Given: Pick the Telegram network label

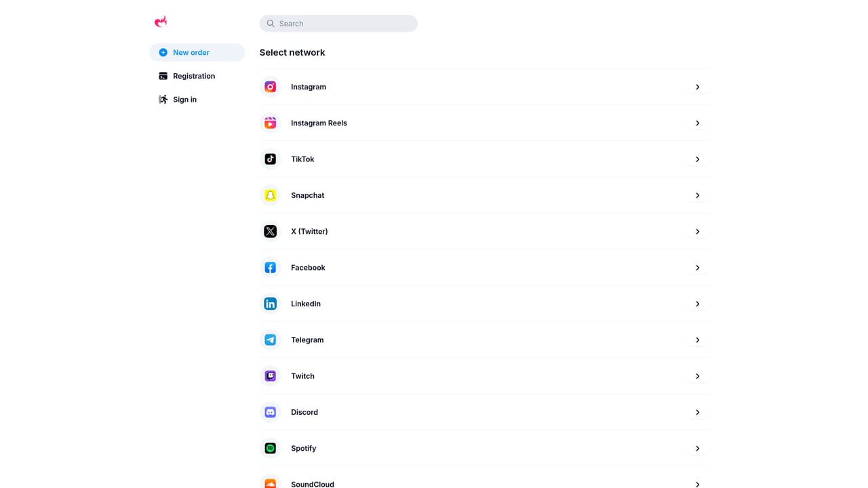Looking at the screenshot, I should (307, 340).
